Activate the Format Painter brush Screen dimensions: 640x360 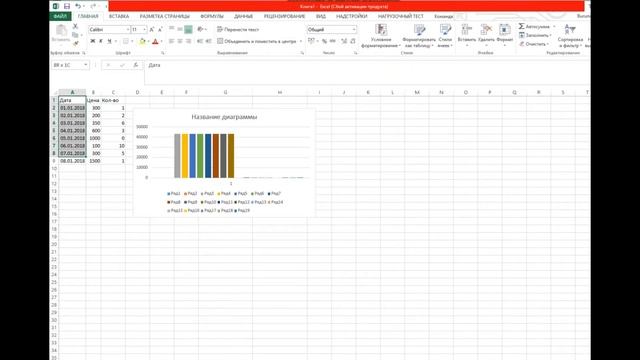click(75, 43)
